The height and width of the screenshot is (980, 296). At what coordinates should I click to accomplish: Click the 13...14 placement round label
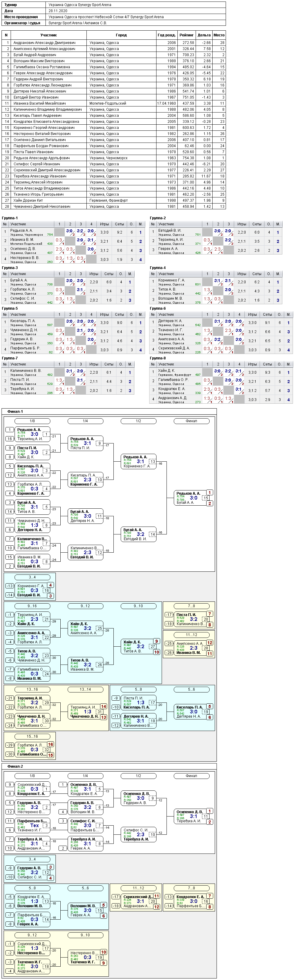(x=85, y=689)
